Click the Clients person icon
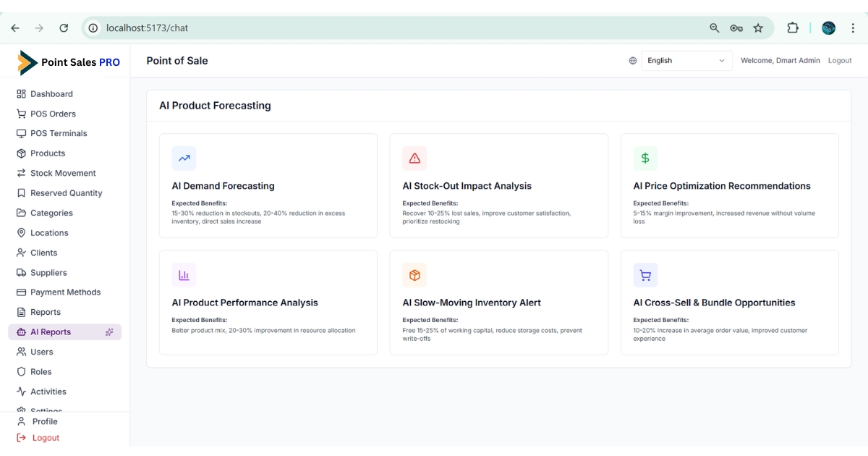The height and width of the screenshot is (456, 868). (21, 253)
